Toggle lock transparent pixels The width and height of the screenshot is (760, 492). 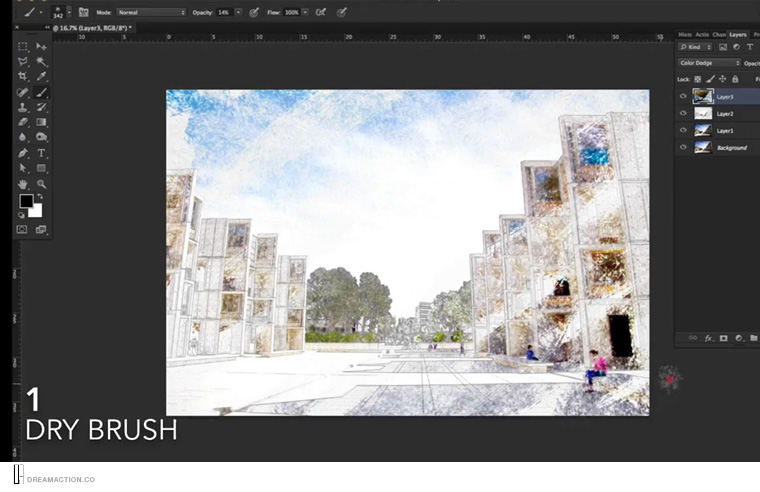[x=697, y=79]
